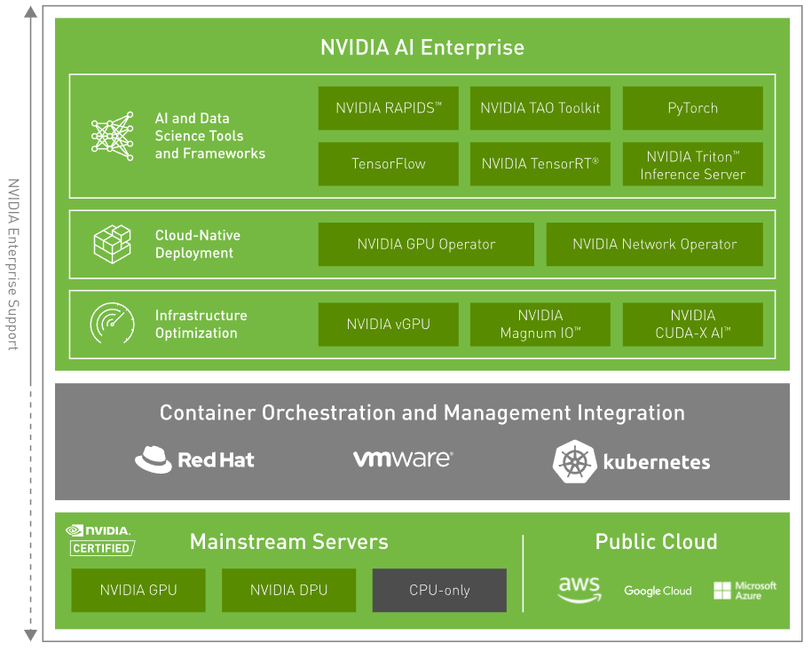Click the Infrastructure Optimization label
The height and width of the screenshot is (651, 812).
[x=201, y=325]
